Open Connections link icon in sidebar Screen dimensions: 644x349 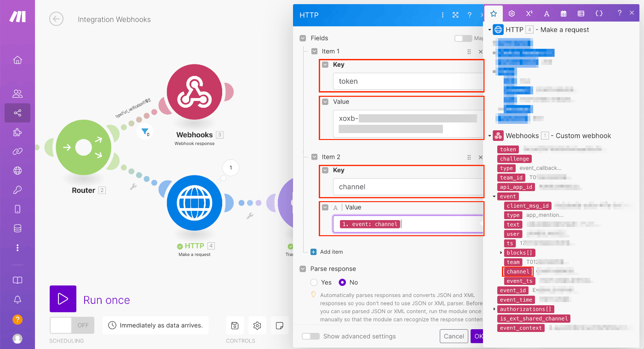pos(17,151)
